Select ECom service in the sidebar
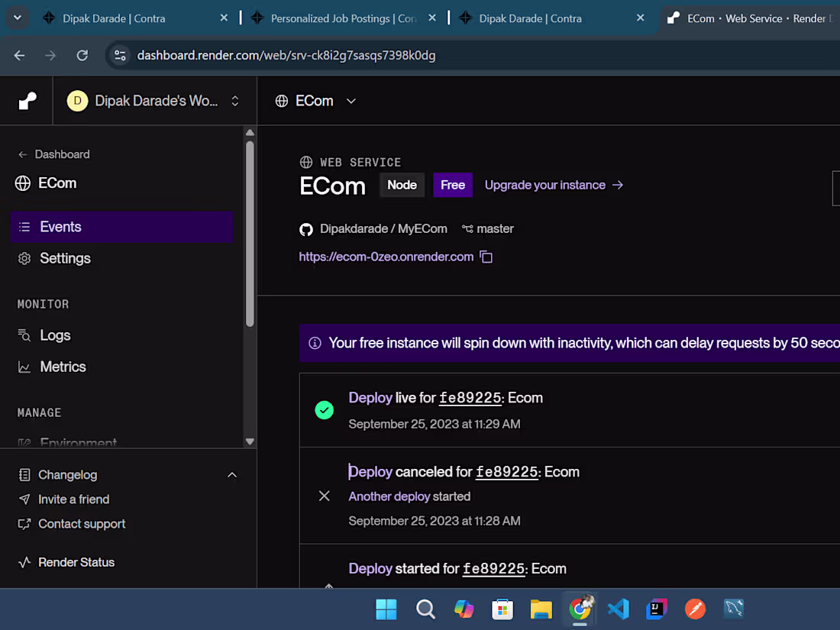Screen dimensions: 840x630 (x=46, y=183)
